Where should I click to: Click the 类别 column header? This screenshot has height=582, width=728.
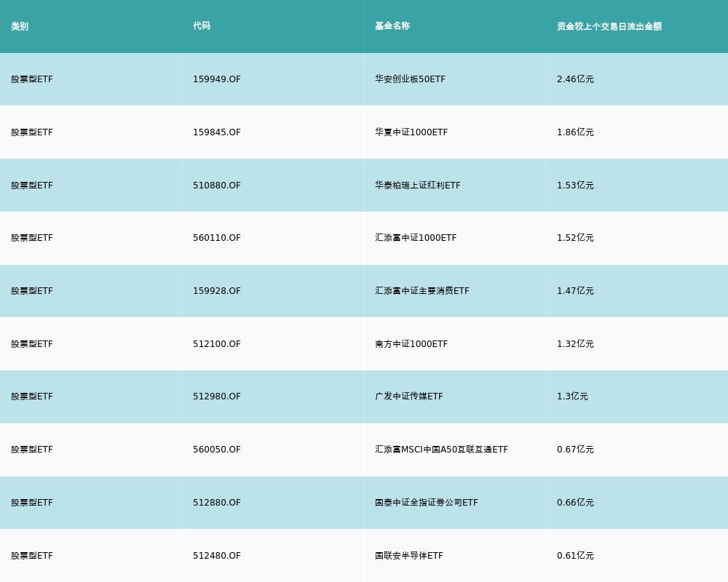tap(20, 26)
